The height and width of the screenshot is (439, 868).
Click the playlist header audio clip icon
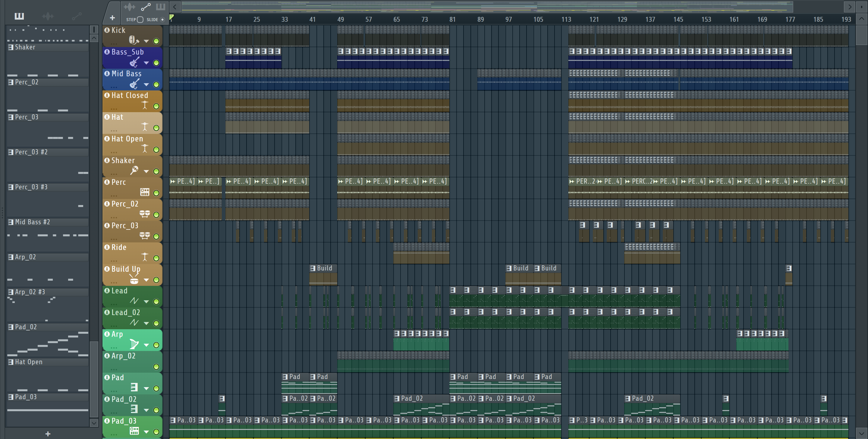click(x=129, y=7)
